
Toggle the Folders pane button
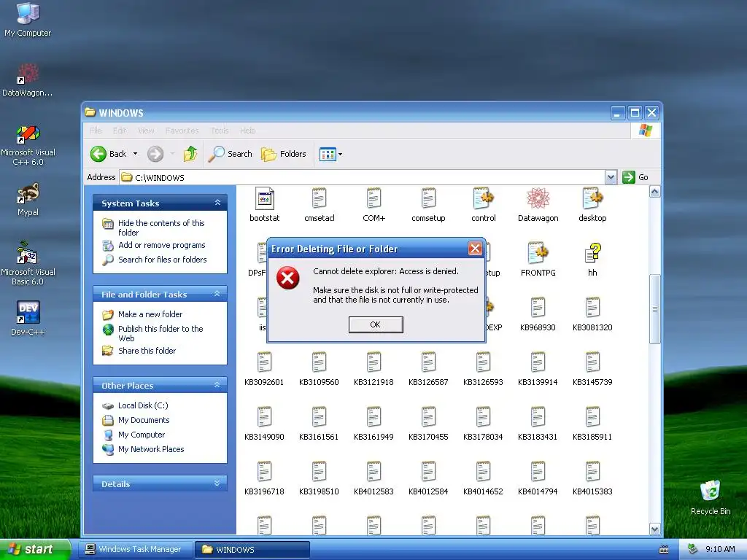click(x=284, y=154)
